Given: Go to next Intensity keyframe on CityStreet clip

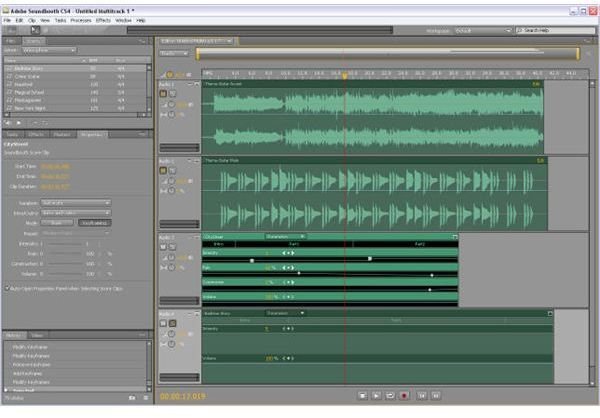Looking at the screenshot, I should 293,253.
